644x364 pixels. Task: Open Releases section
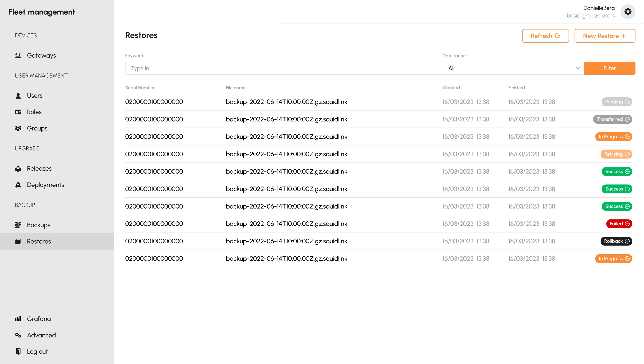pos(57,168)
